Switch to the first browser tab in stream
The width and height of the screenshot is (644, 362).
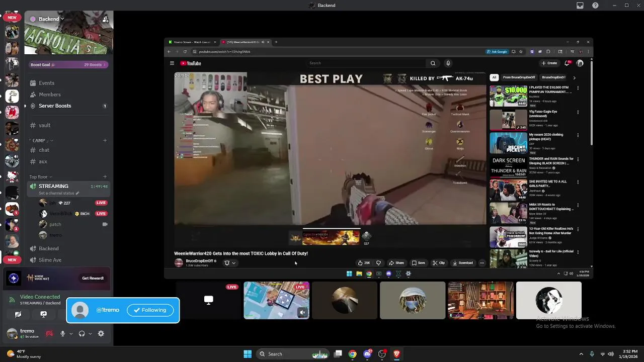coord(192,42)
